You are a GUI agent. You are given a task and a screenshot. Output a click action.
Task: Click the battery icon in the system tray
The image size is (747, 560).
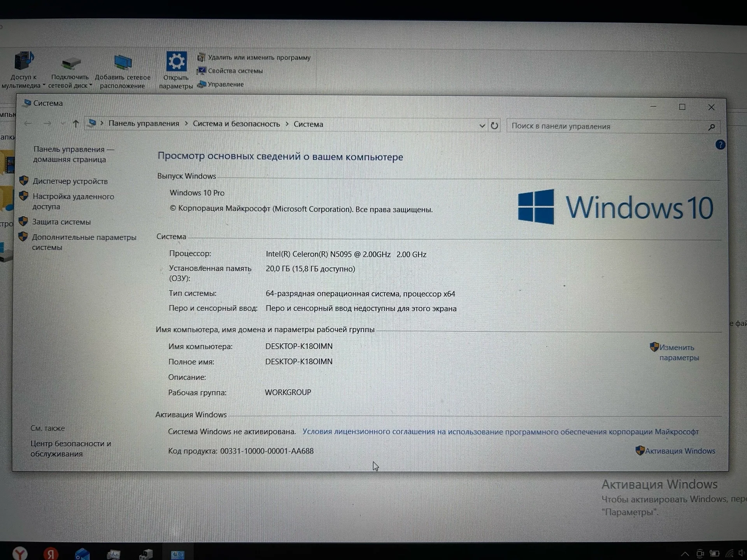[x=715, y=553]
